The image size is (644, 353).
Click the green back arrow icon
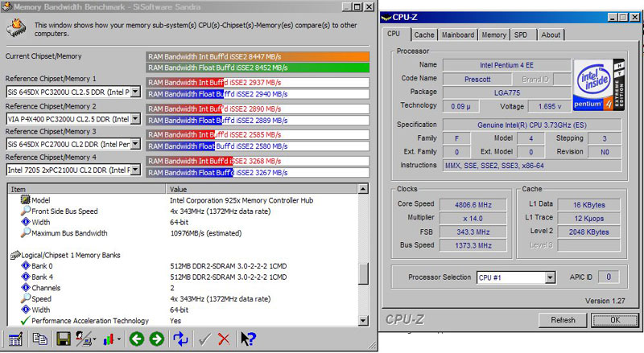(136, 339)
